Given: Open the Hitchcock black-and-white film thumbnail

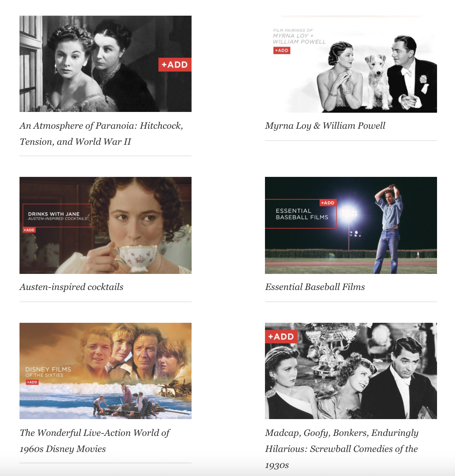Looking at the screenshot, I should [106, 64].
